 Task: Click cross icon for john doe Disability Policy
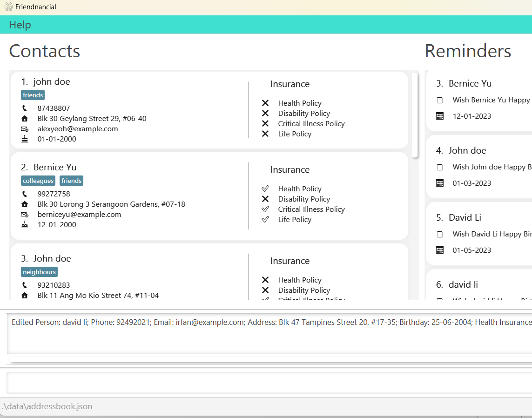[265, 113]
